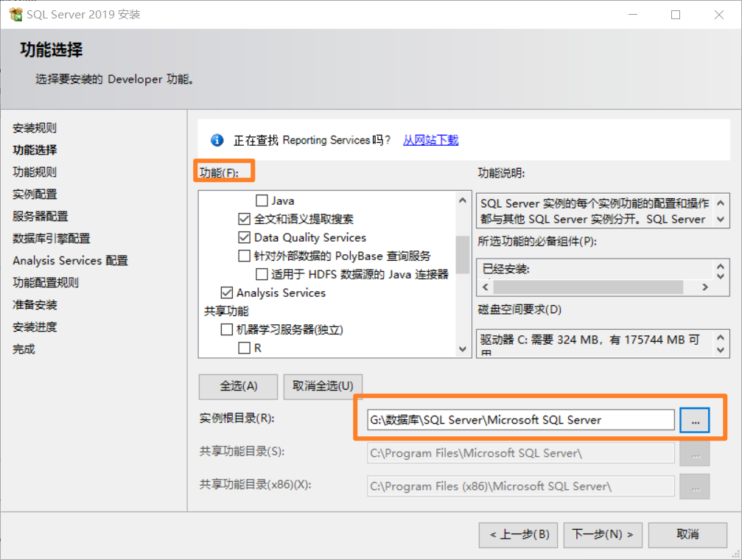Viewport: 742px width, 560px height.
Task: Click browse button for 共享功能目录(S)
Action: [695, 453]
